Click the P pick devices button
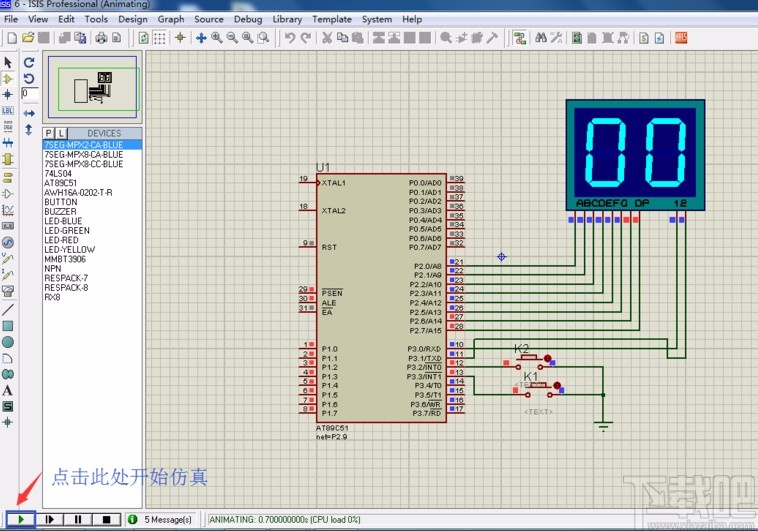The height and width of the screenshot is (531, 758). [49, 133]
